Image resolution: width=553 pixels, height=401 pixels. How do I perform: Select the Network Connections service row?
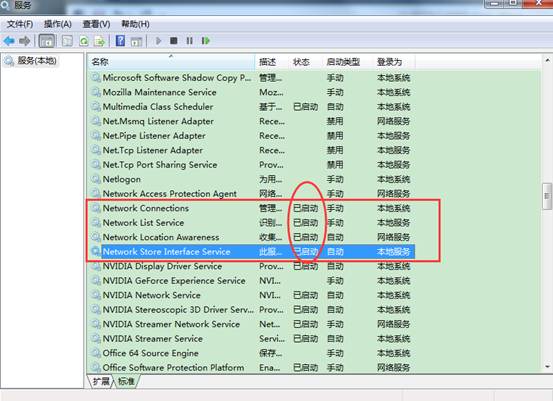point(251,208)
